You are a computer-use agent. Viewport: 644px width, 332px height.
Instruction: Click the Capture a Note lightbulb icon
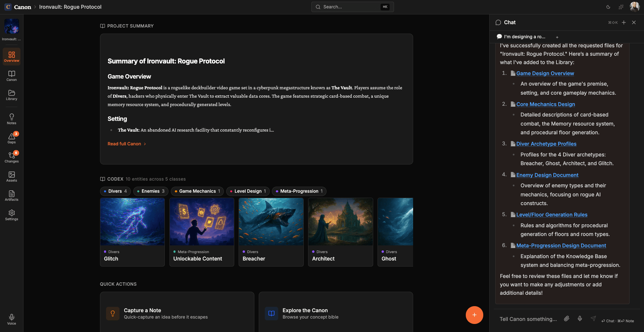113,314
